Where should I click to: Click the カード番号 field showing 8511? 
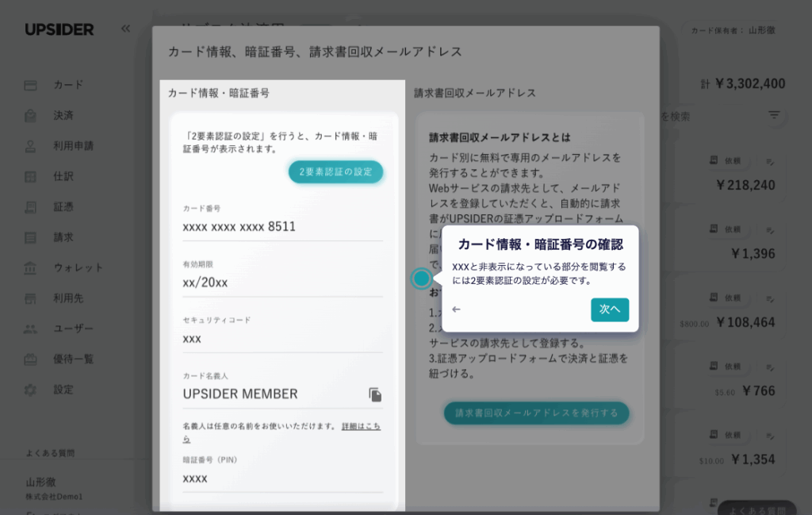[282, 227]
